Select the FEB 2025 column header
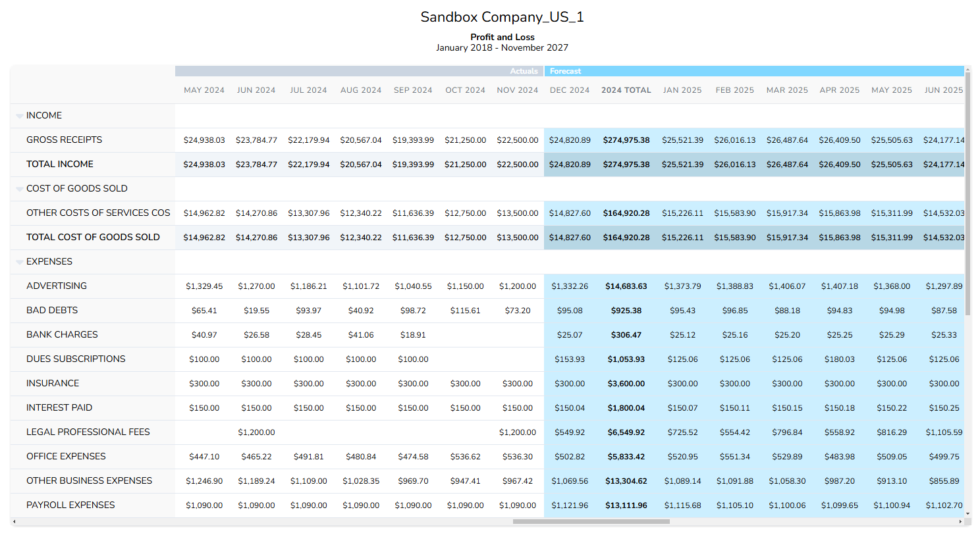 (x=735, y=90)
